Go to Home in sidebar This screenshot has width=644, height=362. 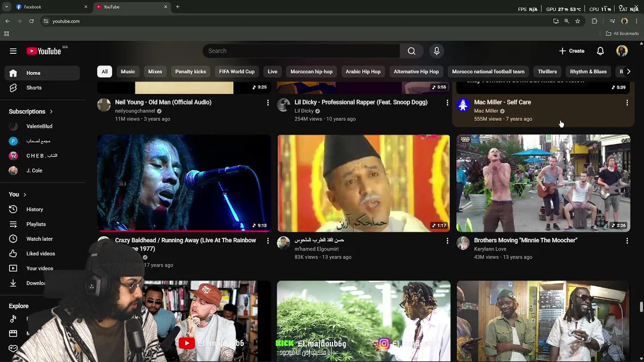click(x=43, y=73)
